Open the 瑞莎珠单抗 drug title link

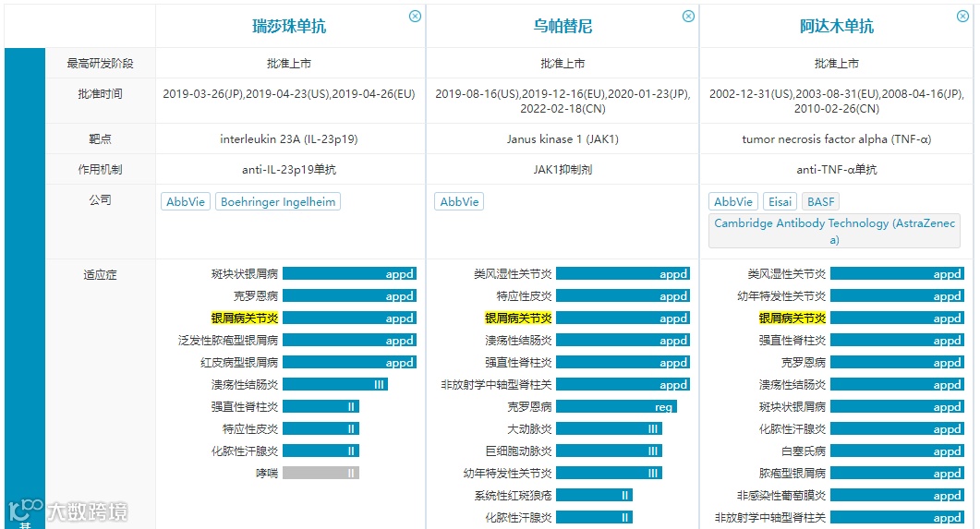[289, 26]
